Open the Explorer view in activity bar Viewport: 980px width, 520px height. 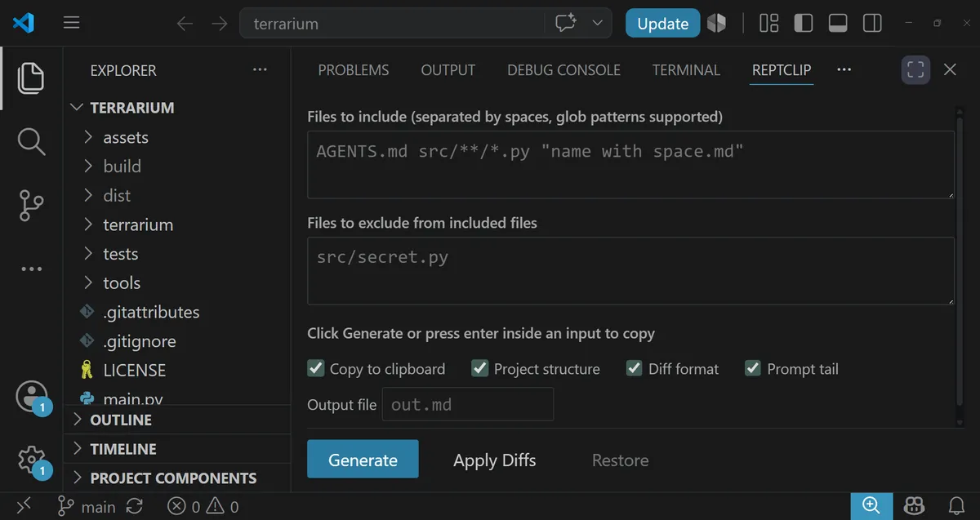(31, 78)
